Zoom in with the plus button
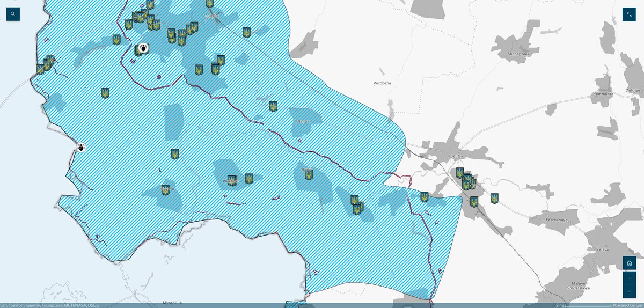644x308 pixels. coord(629,278)
